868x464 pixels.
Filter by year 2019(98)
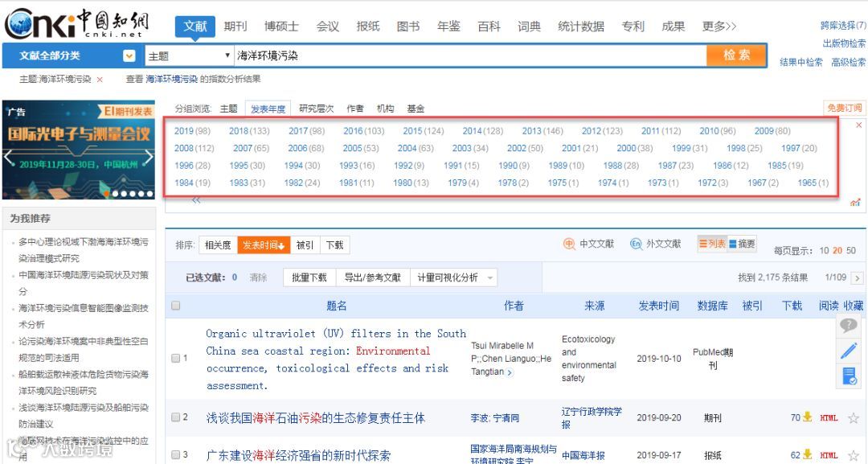coord(192,131)
